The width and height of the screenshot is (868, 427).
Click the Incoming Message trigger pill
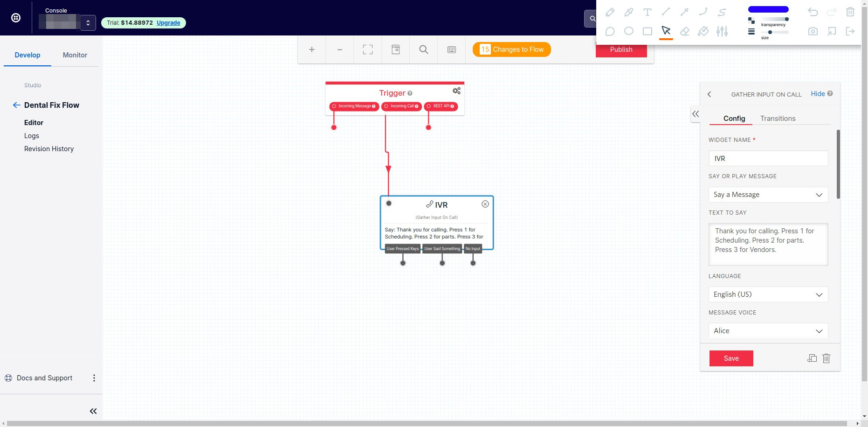pyautogui.click(x=354, y=106)
